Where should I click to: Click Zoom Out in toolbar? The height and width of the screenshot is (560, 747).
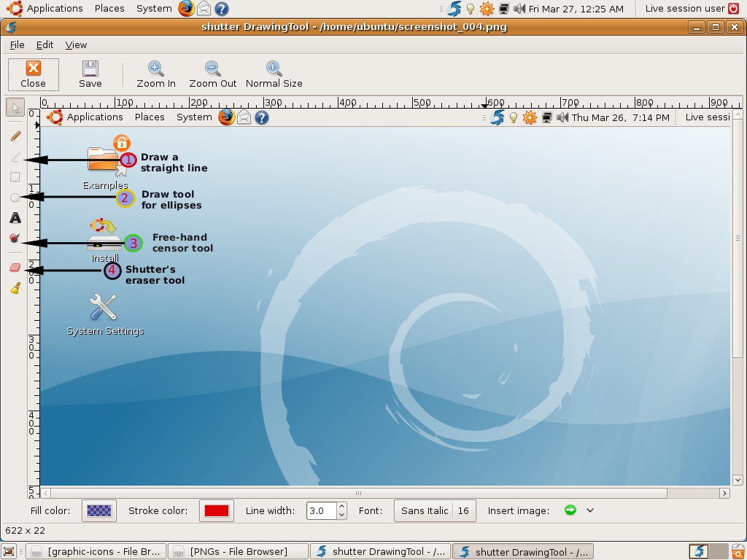pyautogui.click(x=212, y=75)
